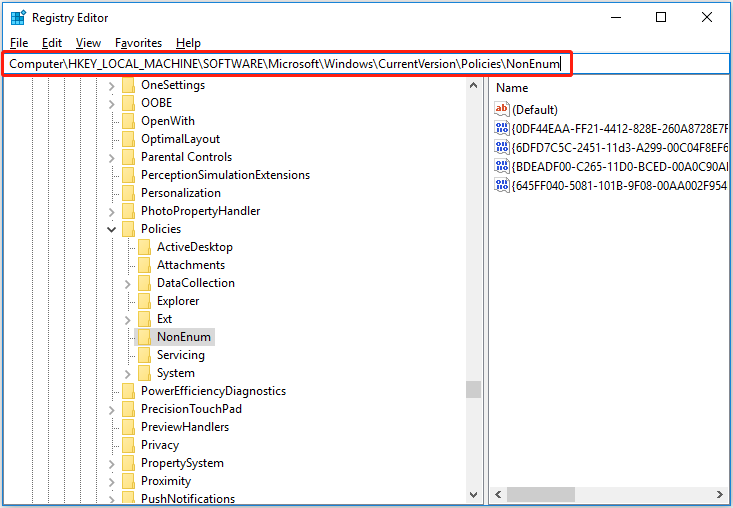
Task: Click the ActiveDesktop folder icon
Action: pyautogui.click(x=144, y=247)
